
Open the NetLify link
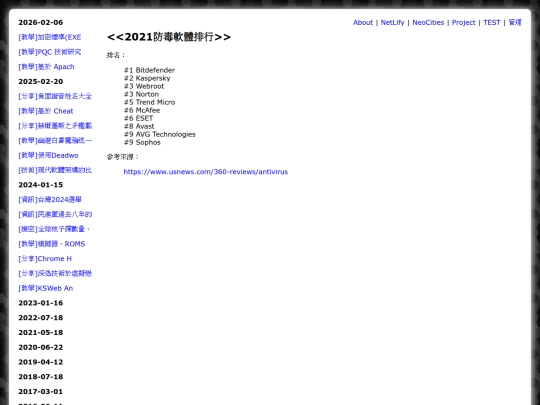pyautogui.click(x=392, y=22)
